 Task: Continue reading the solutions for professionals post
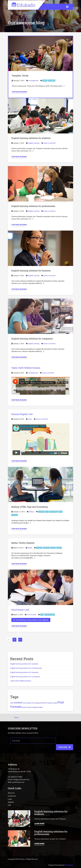tap(19, 225)
